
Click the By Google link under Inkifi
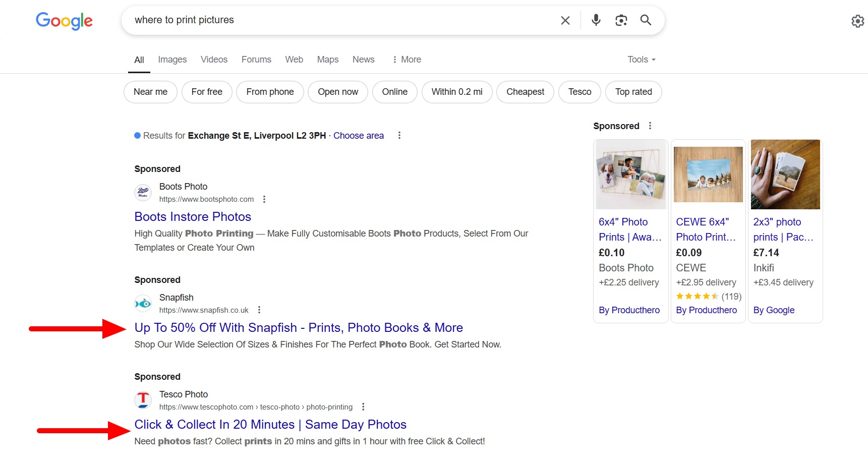coord(774,310)
